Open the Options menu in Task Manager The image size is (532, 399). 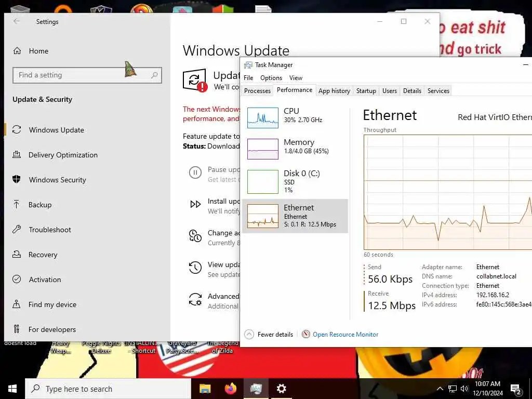(x=271, y=78)
